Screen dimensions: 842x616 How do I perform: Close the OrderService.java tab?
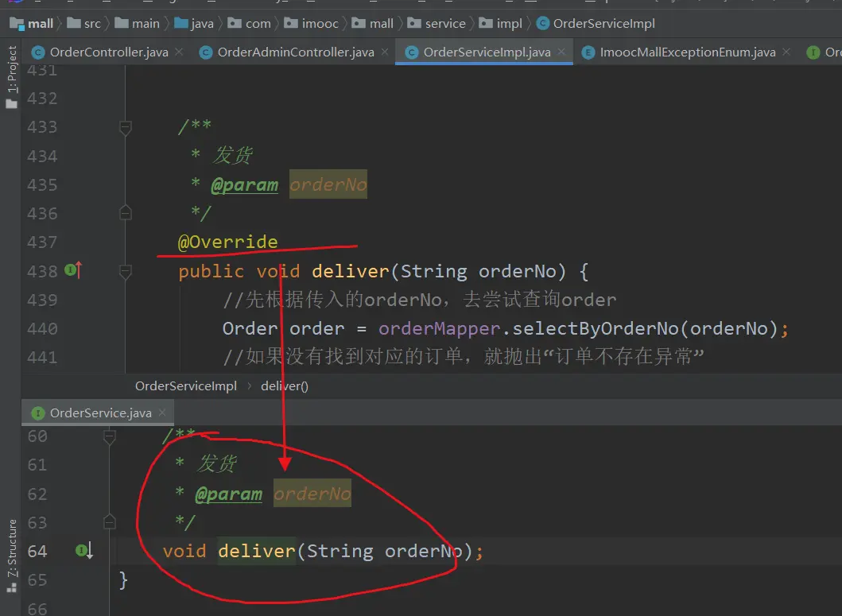[162, 413]
